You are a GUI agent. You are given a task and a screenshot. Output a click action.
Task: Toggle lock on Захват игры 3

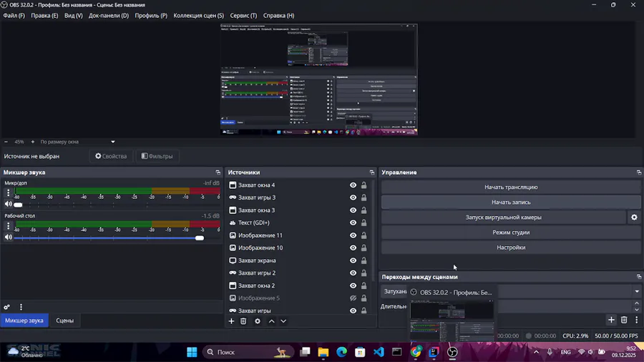tap(364, 197)
